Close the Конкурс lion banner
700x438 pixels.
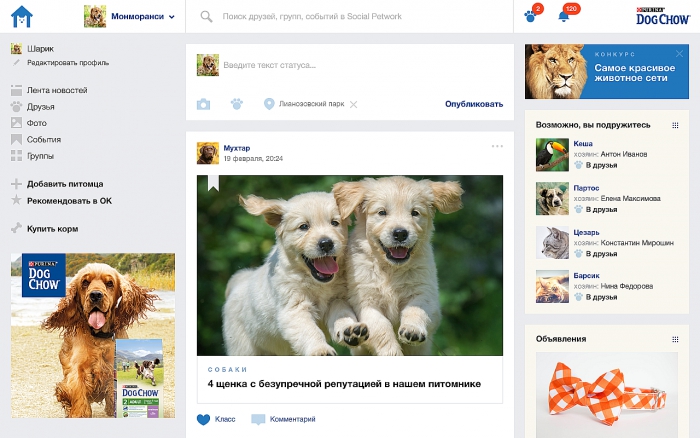[679, 54]
